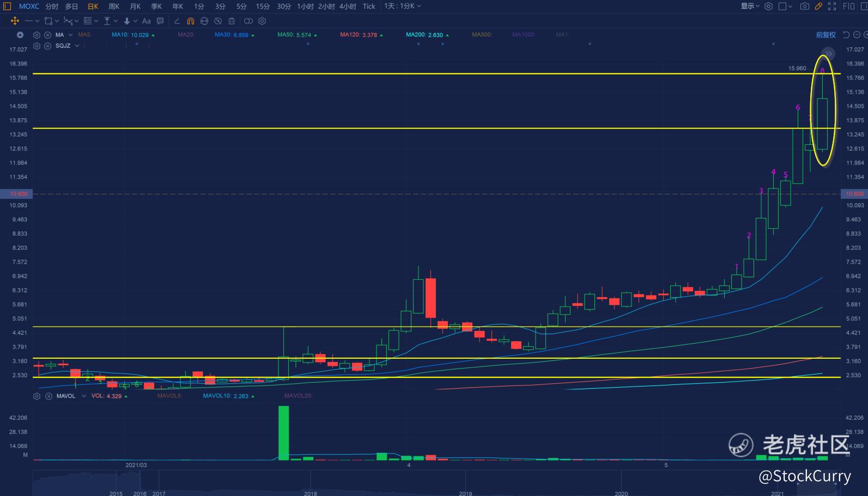
Task: Enable magnet snap mode
Action: (191, 21)
